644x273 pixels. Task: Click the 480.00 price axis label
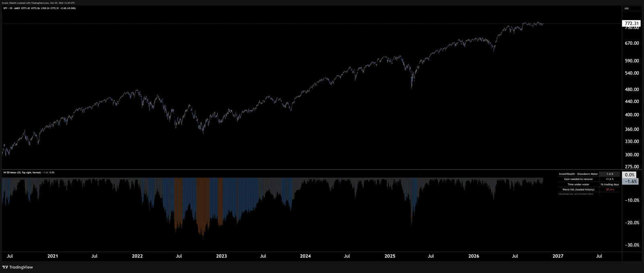pos(632,89)
